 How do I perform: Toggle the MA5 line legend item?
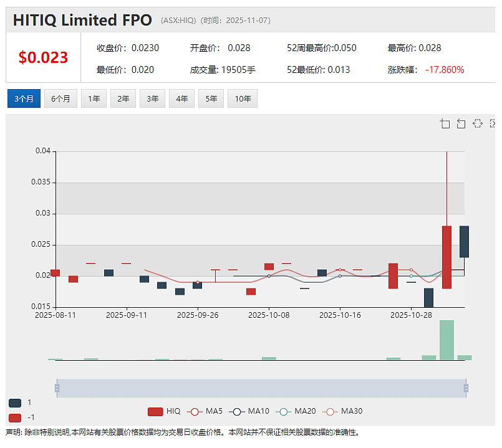click(205, 411)
